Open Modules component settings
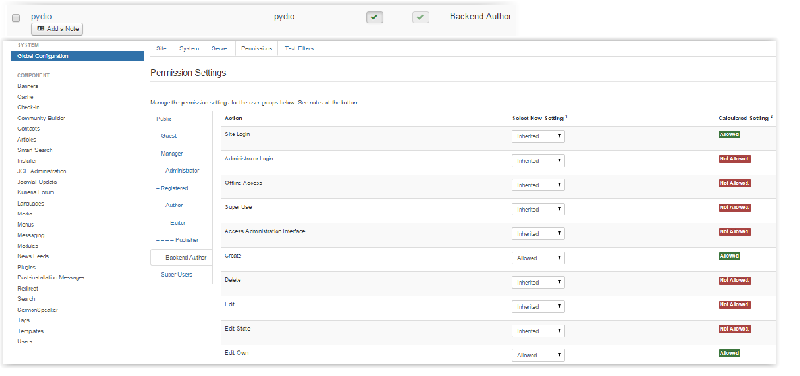 [28, 246]
